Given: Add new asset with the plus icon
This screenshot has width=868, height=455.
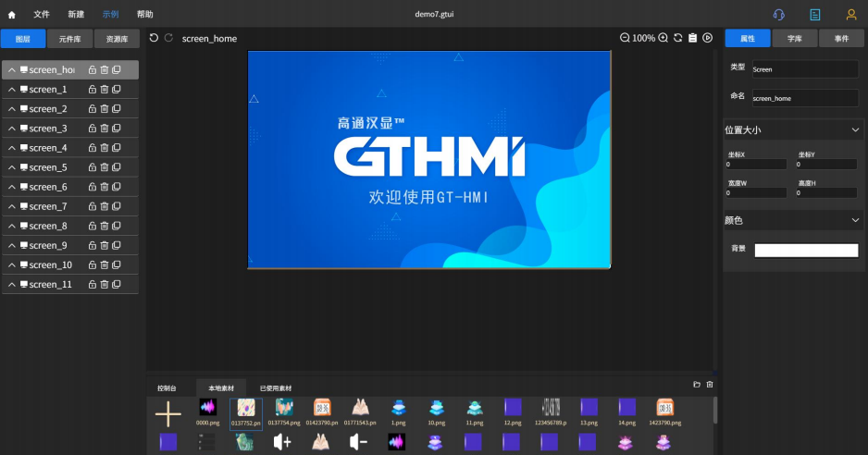Looking at the screenshot, I should coord(167,413).
